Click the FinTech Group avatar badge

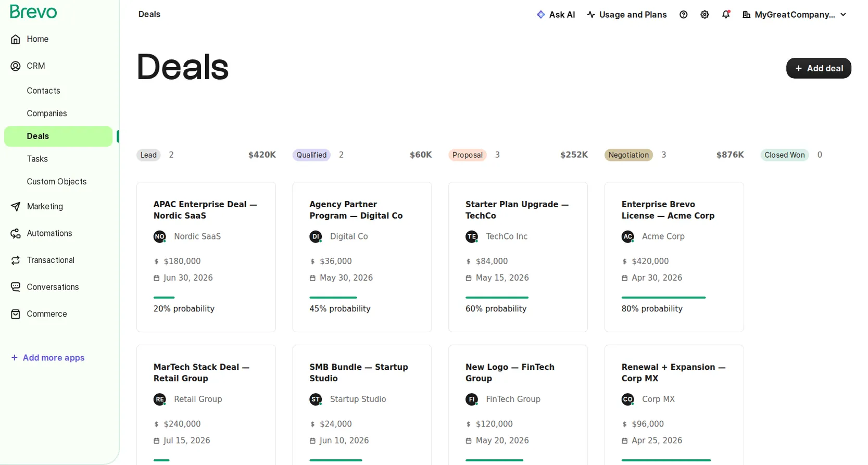pos(472,399)
